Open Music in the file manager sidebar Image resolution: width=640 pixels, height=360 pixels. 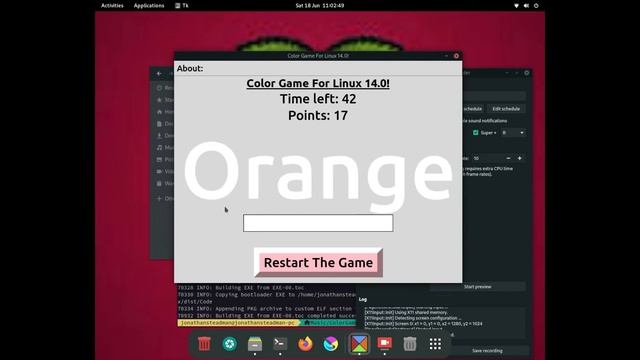(165, 147)
